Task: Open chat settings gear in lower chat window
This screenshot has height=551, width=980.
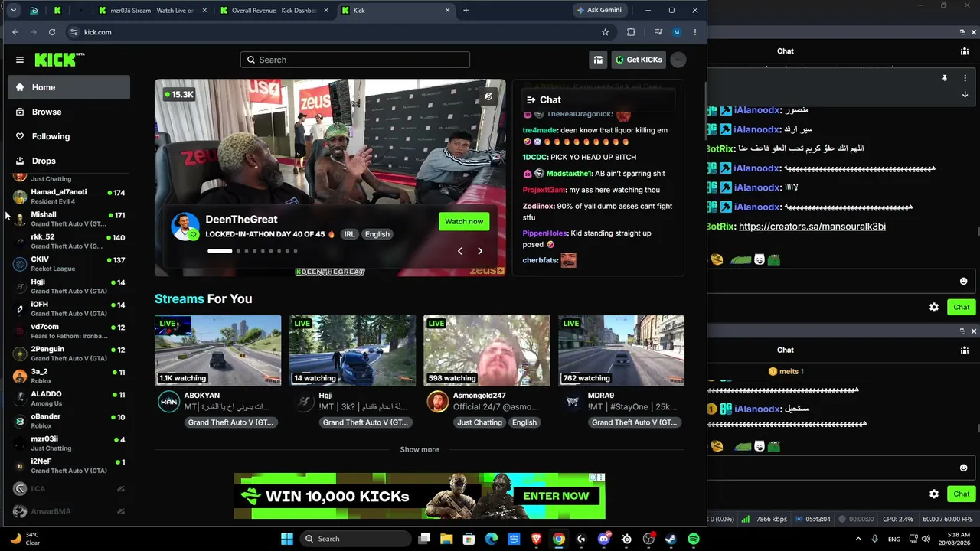Action: (934, 494)
